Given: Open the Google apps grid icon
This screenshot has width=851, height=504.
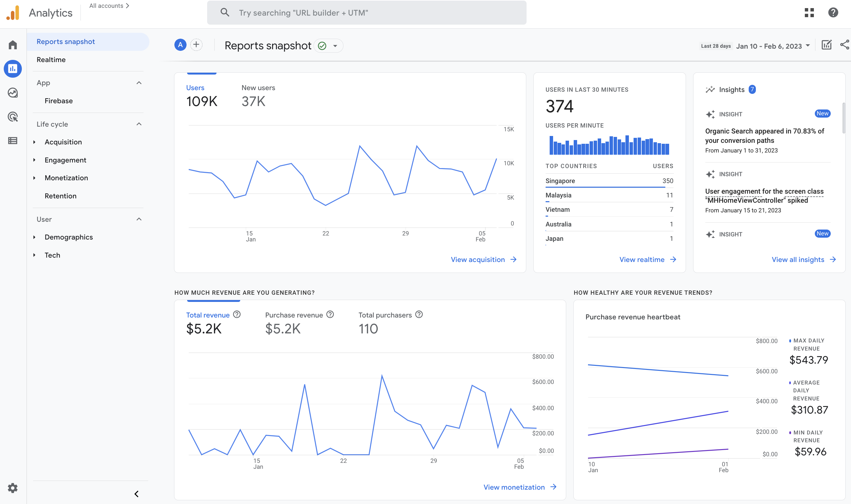Looking at the screenshot, I should [x=809, y=12].
